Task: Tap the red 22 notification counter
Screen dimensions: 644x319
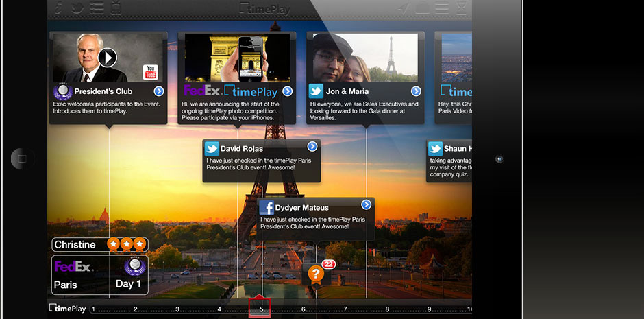Action: pos(329,264)
